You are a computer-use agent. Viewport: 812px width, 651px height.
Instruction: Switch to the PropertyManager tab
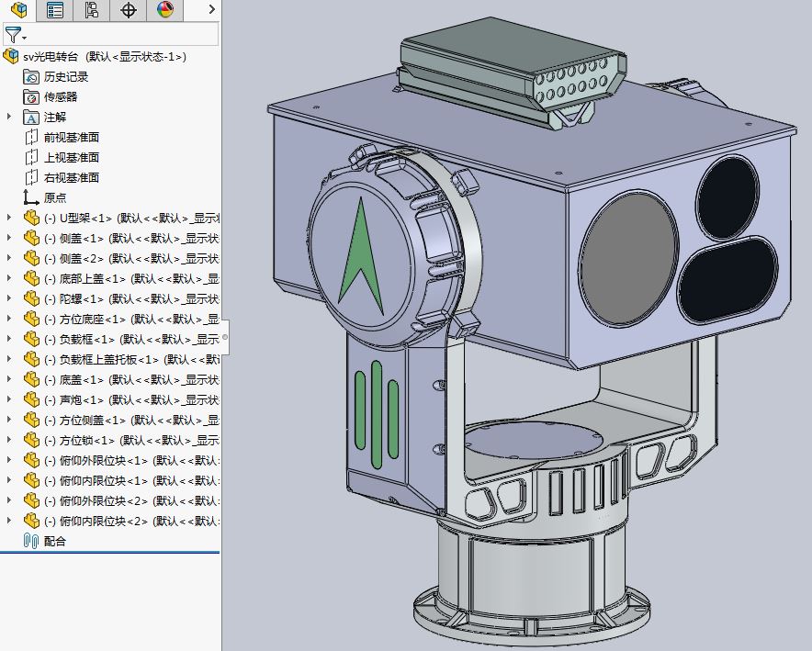[55, 10]
